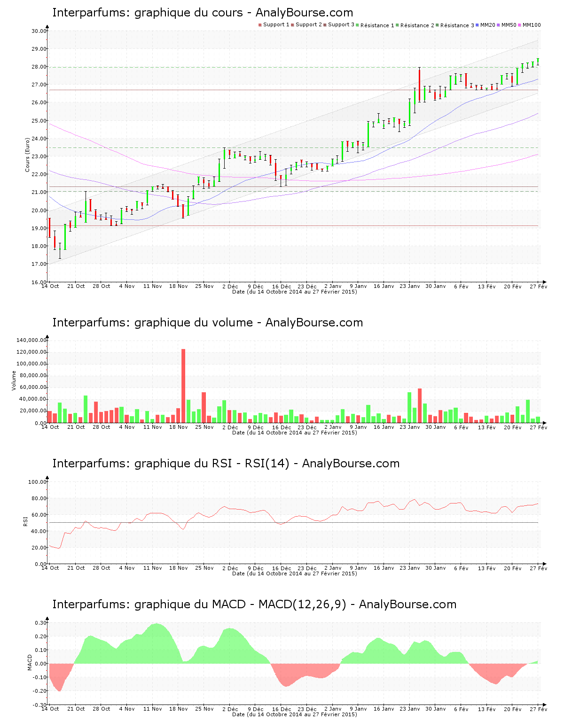Click the 'graphique du volume' chart title

pos(207,323)
